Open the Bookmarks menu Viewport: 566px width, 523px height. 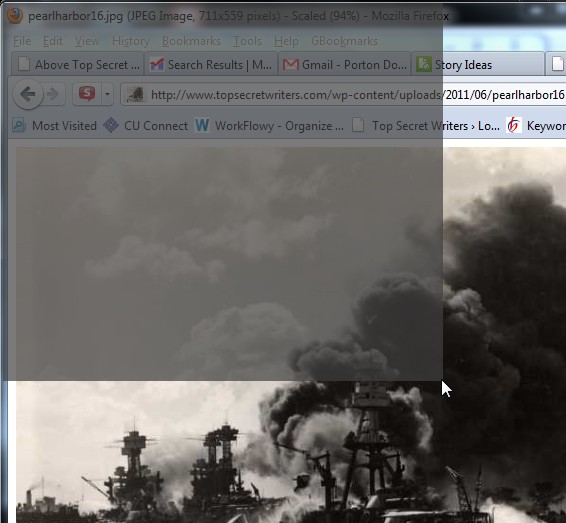tap(191, 41)
